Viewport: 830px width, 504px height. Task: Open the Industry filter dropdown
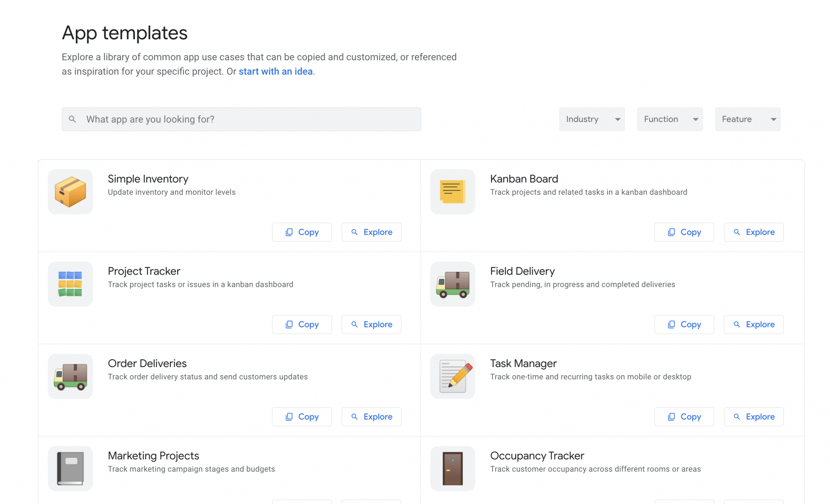tap(592, 119)
